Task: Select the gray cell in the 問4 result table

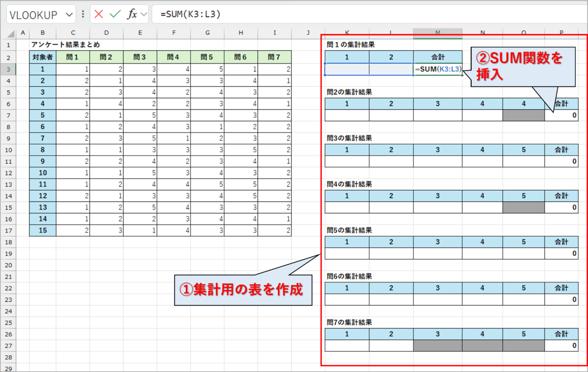Action: click(524, 207)
